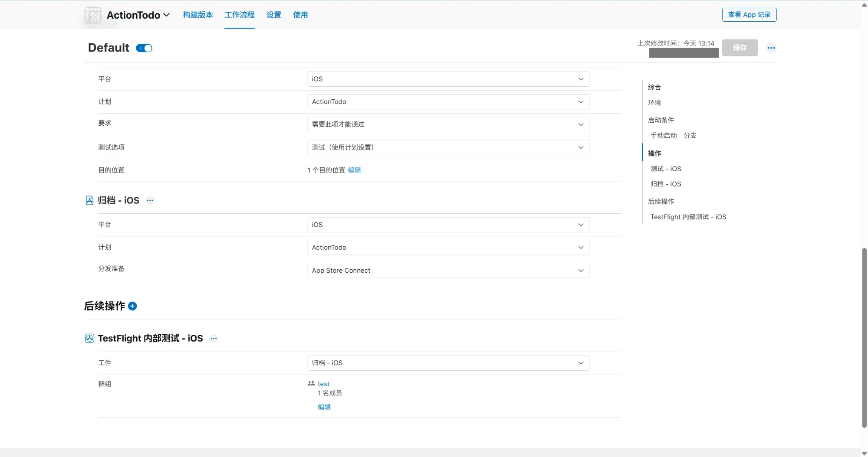This screenshot has height=457, width=868.
Task: Click the ActionTodo app icon
Action: point(93,15)
